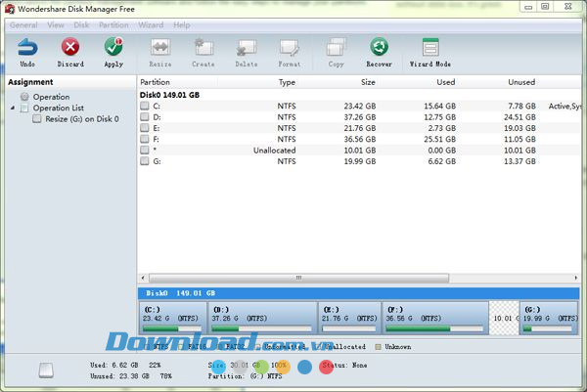Select the (G:) 19.99 G partition block
Image resolution: width=587 pixels, height=392 pixels.
pos(549,318)
